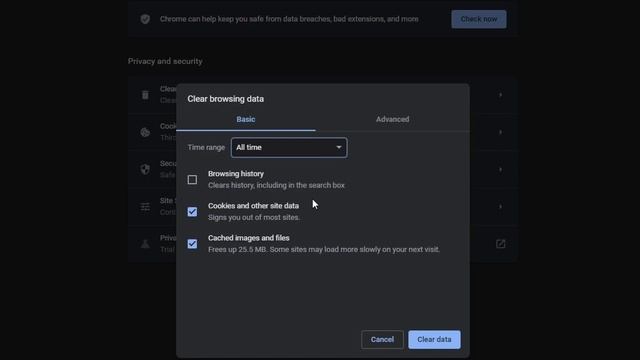Click the security shield icon in settings list
Screen dimensions: 640x360
145,169
